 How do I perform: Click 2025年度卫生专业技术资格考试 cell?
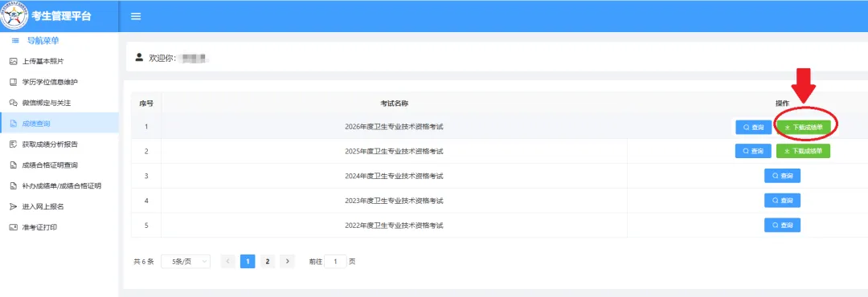coord(394,151)
